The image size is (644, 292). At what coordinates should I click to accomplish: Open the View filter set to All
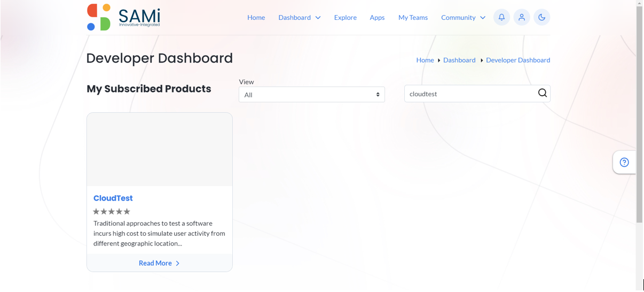[x=312, y=95]
